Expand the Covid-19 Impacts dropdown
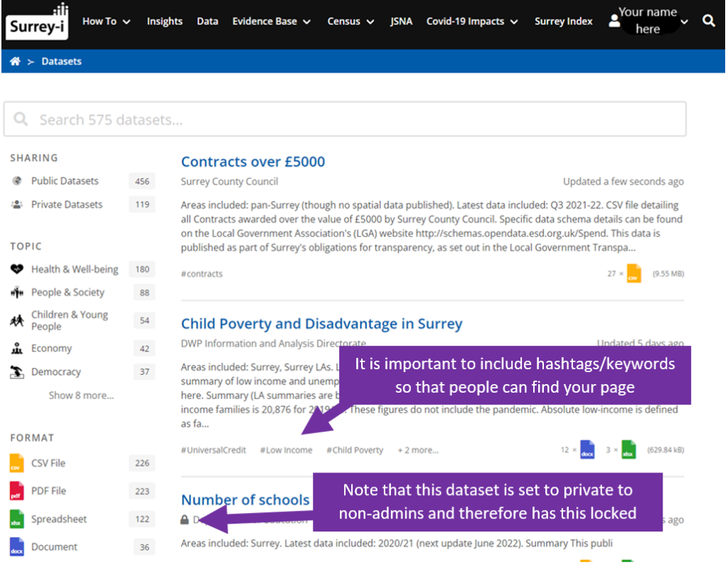Image resolution: width=728 pixels, height=567 pixels. (472, 21)
